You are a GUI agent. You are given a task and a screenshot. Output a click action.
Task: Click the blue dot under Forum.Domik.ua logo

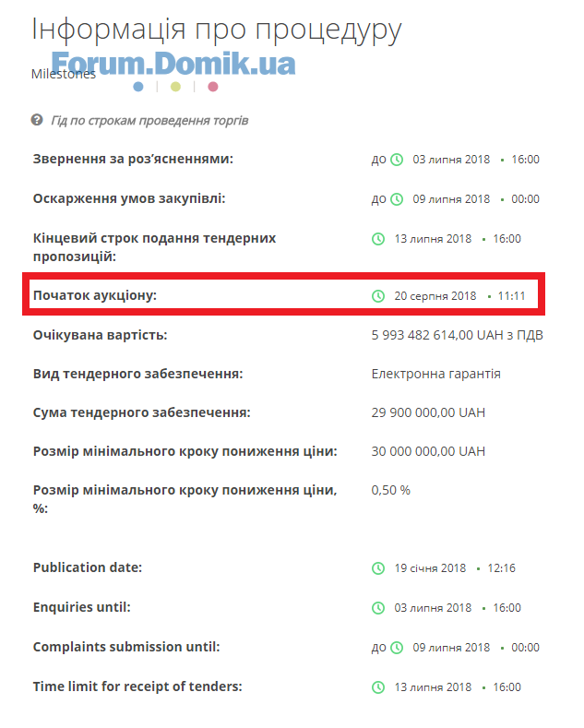point(138,87)
